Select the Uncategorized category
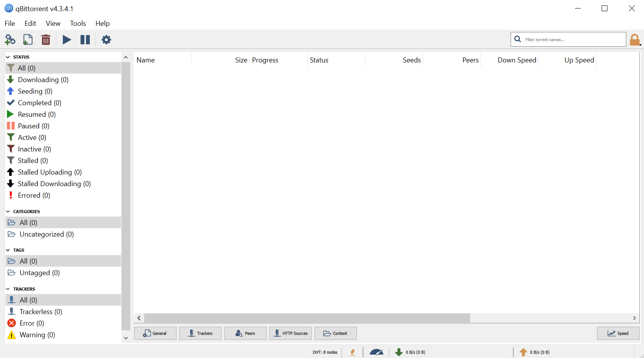 click(63, 234)
